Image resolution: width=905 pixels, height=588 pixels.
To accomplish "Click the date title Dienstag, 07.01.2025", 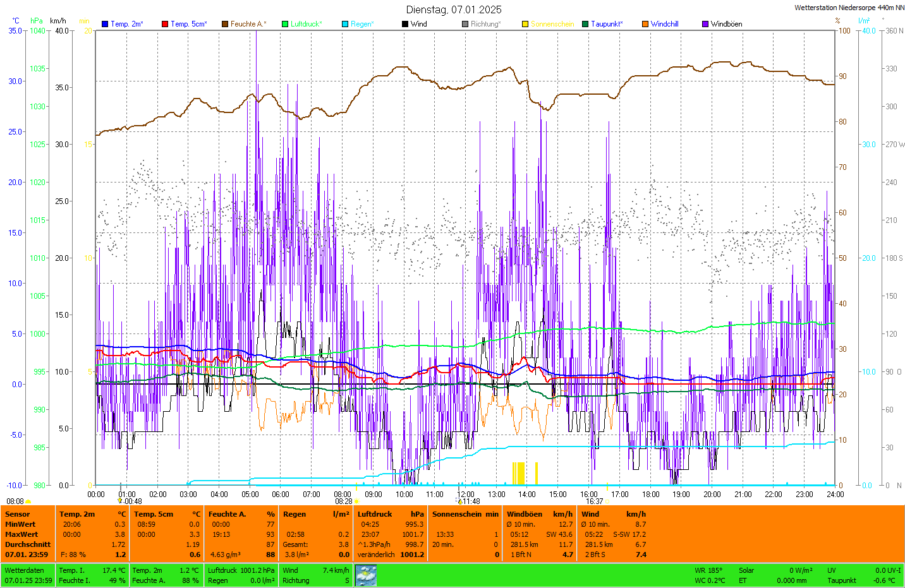I will pos(454,9).
